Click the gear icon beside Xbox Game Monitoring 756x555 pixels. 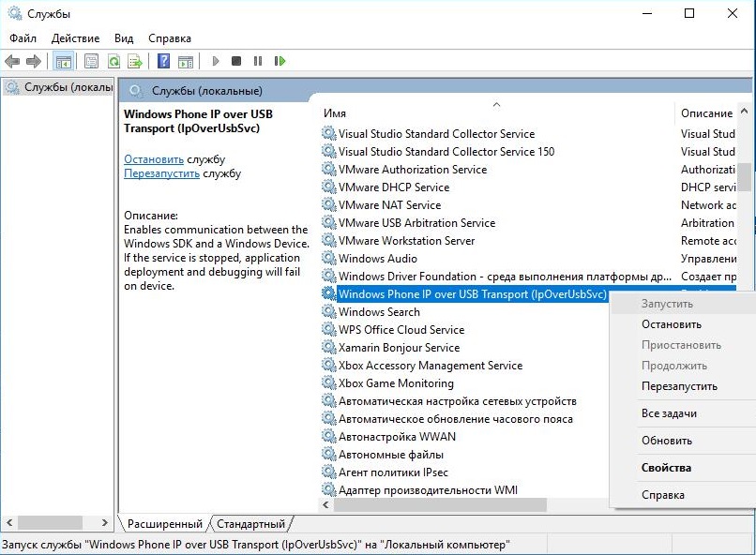[329, 383]
